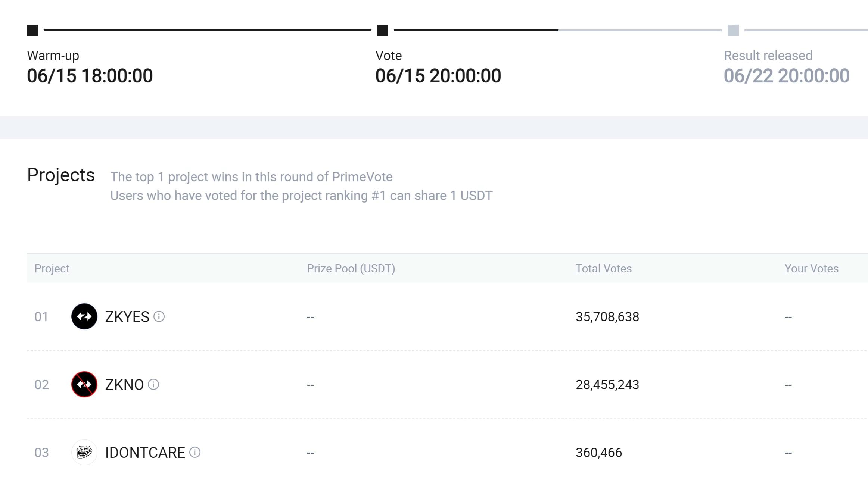Click the Result released date 06/22 20:00:00

click(x=787, y=76)
